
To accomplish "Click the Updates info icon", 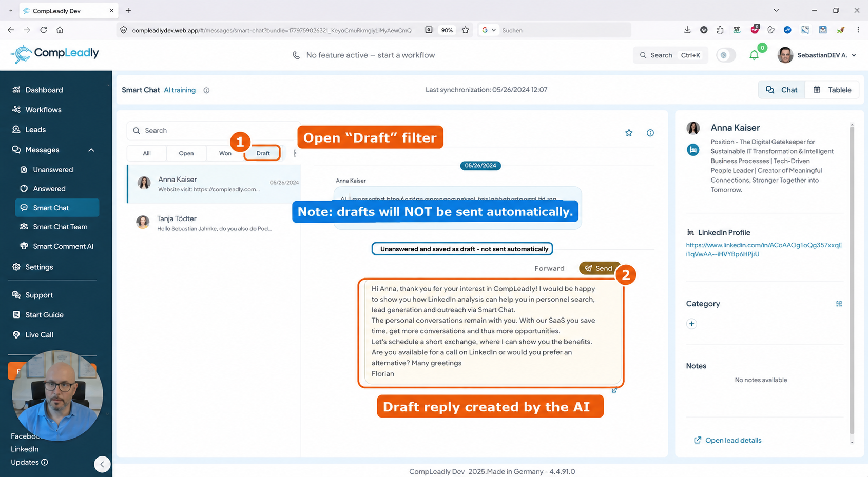I will (45, 462).
